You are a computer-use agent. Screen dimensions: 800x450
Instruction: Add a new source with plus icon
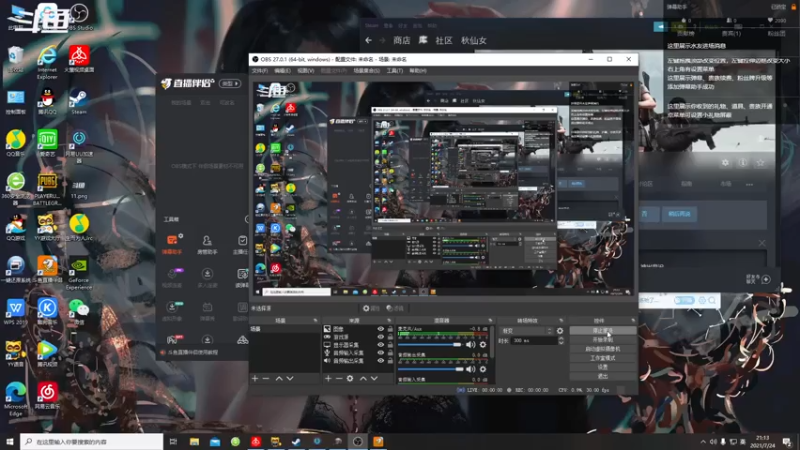(x=328, y=379)
